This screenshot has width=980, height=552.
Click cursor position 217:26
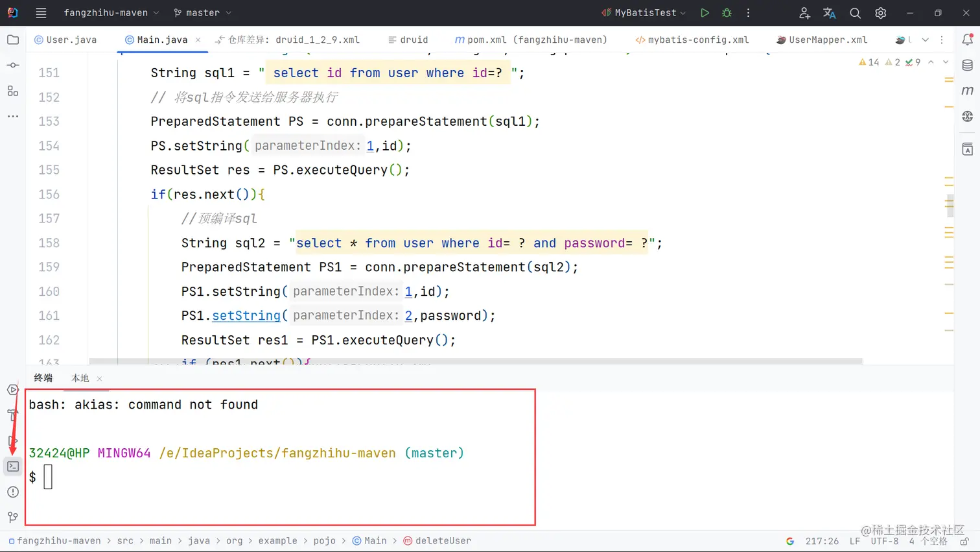tap(822, 541)
